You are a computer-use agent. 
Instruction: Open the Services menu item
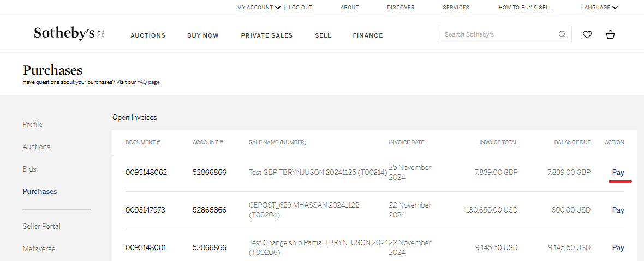[x=456, y=8]
